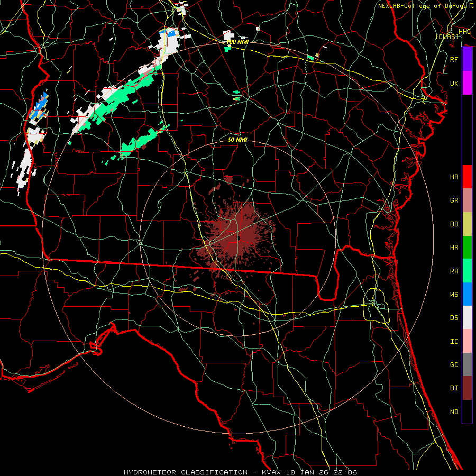This screenshot has width=476, height=476.
Task: Click the DS white legend swatch
Action: pyautogui.click(x=467, y=317)
